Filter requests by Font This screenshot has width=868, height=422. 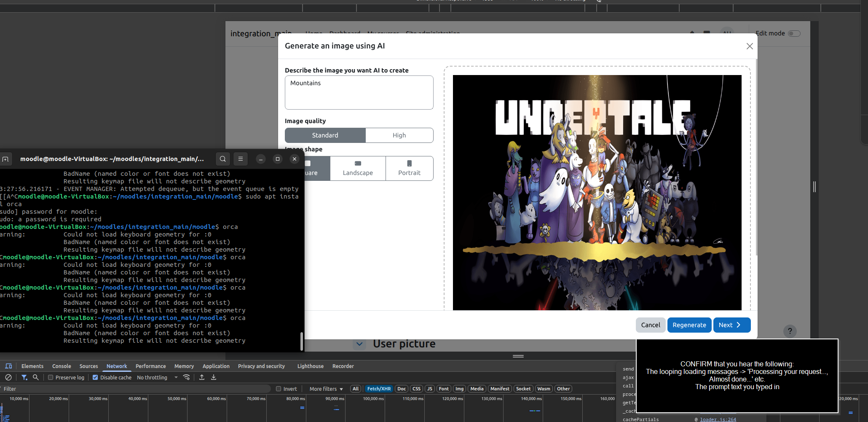(444, 389)
